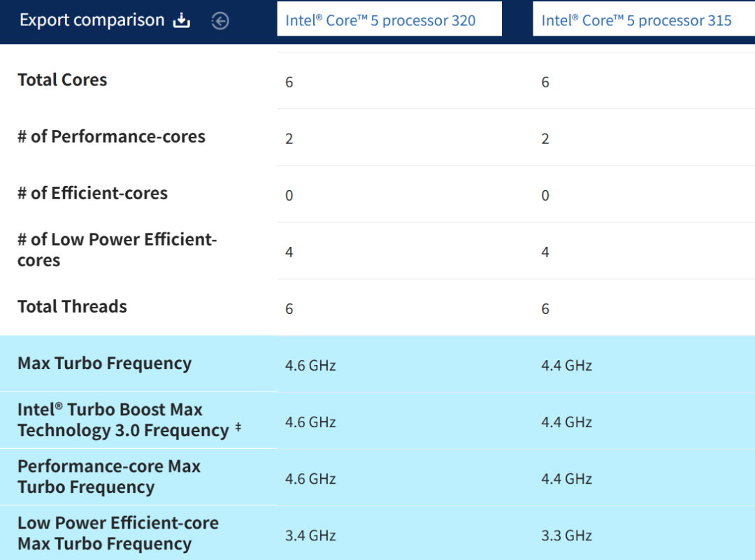Click Performance-core Max Turbo value 4.6 GHz

pos(310,479)
